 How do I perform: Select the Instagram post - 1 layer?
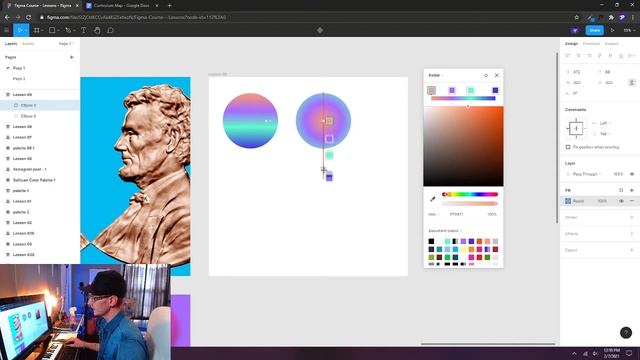pos(29,169)
